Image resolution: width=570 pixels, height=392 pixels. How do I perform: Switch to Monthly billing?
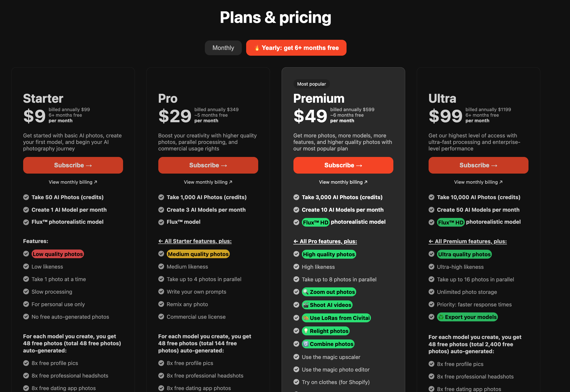pyautogui.click(x=223, y=48)
